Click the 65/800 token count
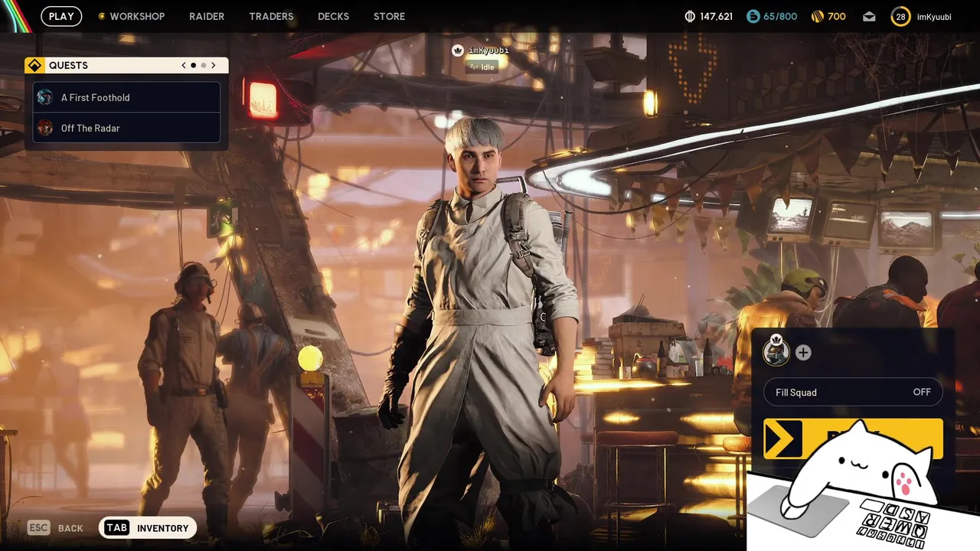The width and height of the screenshot is (980, 551). click(780, 16)
